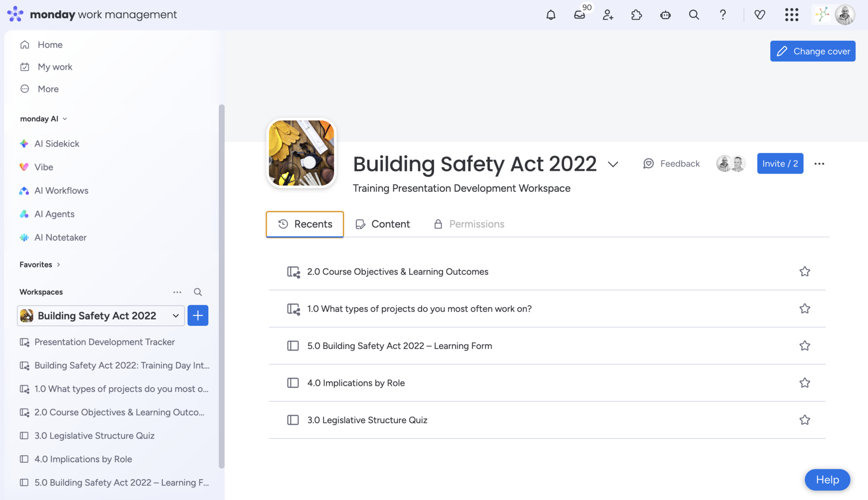Click the invite members icon in top bar
Image resolution: width=868 pixels, height=500 pixels.
click(x=608, y=15)
